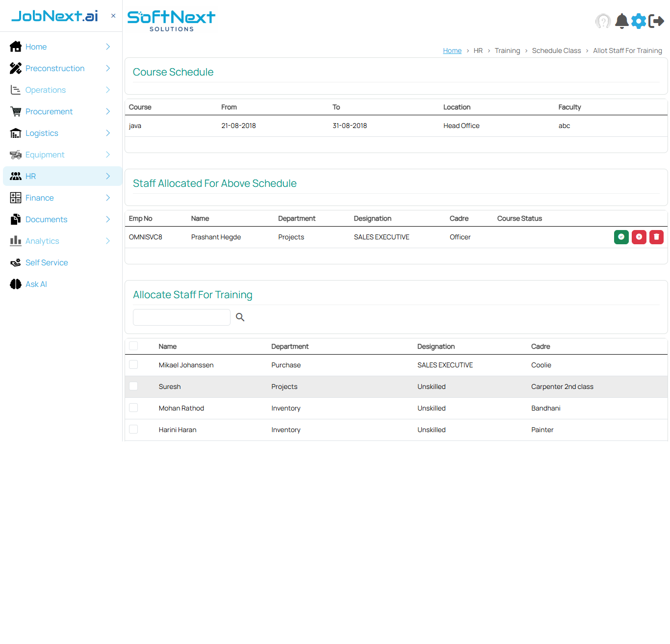Expand the Logistics sidebar menu
This screenshot has height=644, width=670.
pos(42,133)
